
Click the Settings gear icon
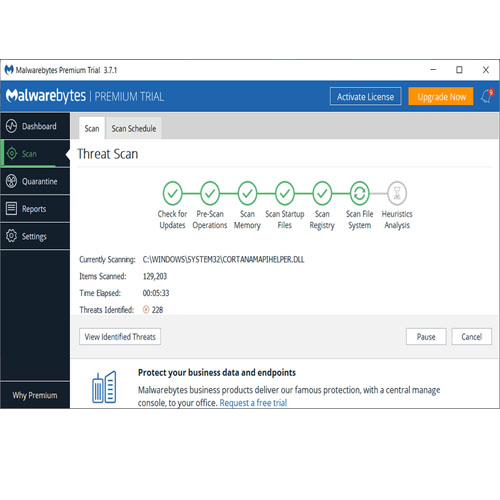point(11,236)
